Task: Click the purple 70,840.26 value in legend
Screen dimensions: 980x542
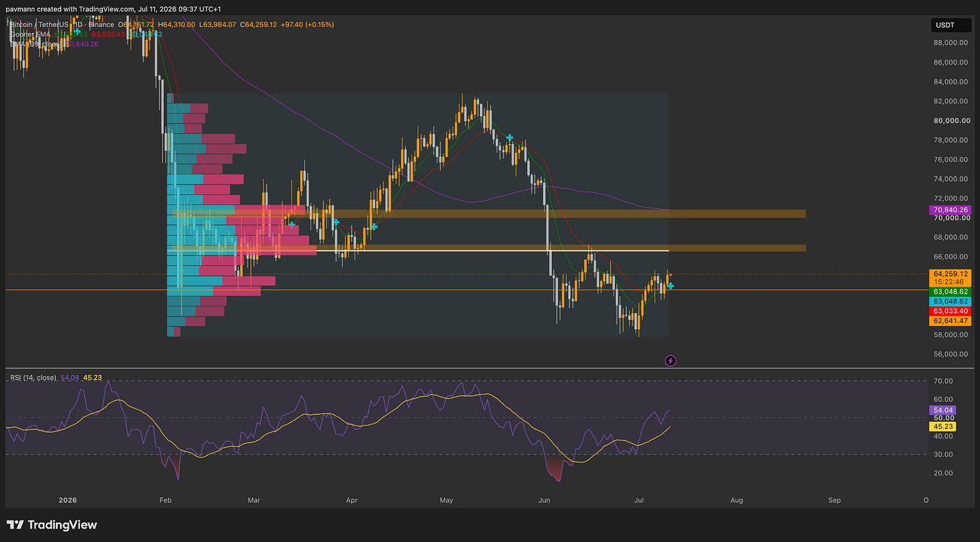Action: 83,44
